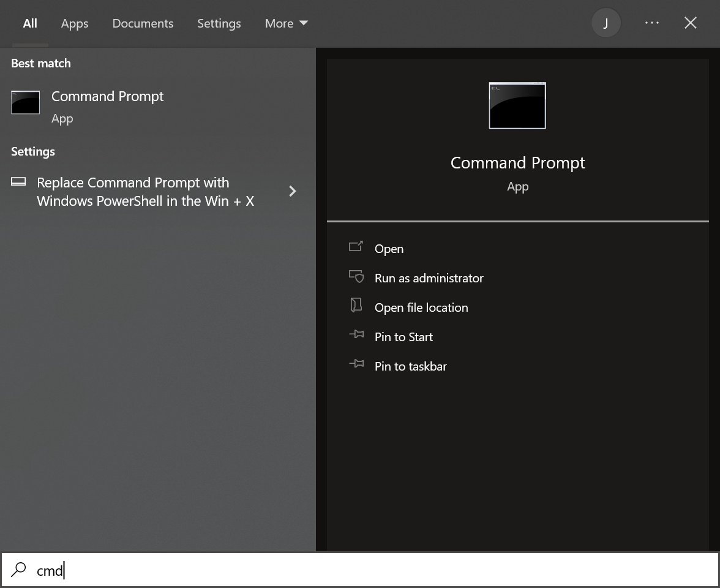Image resolution: width=720 pixels, height=588 pixels.
Task: Select Command Prompt best match result
Action: coord(158,107)
